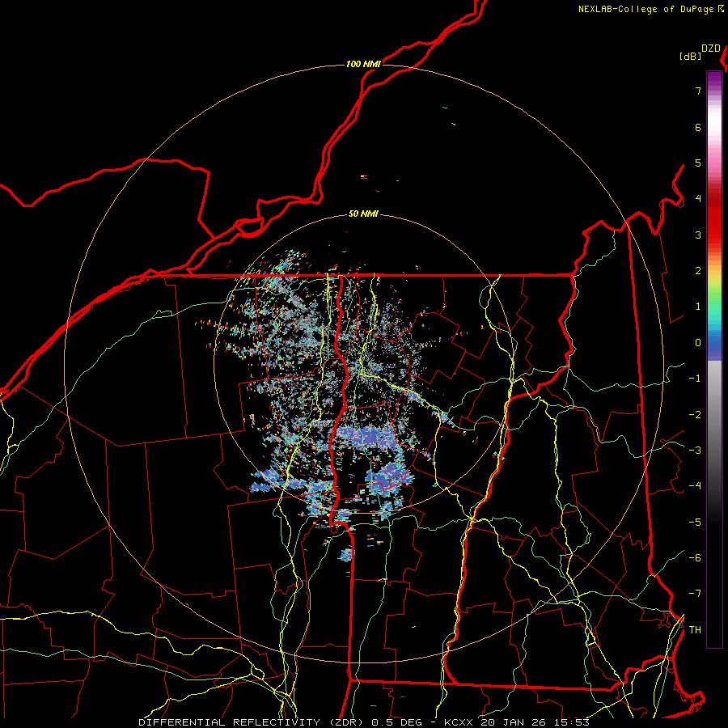
Task: Click the -2 value on color scale
Action: (695, 414)
